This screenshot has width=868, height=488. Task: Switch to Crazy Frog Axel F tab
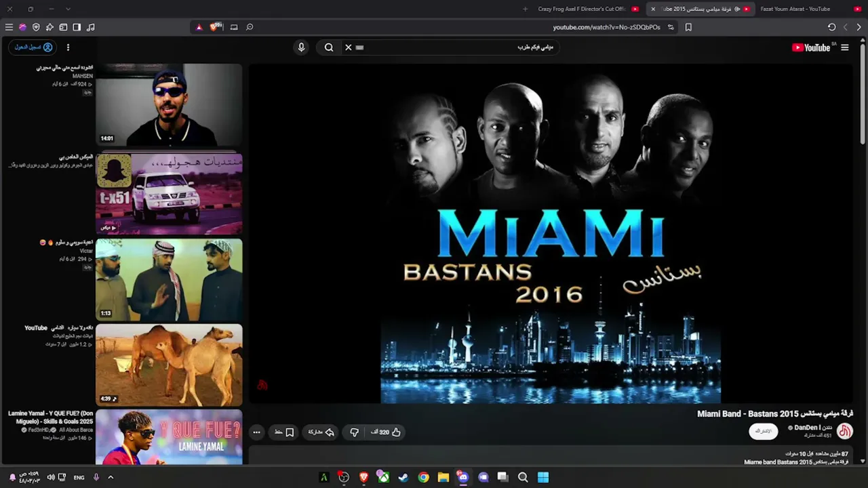587,9
